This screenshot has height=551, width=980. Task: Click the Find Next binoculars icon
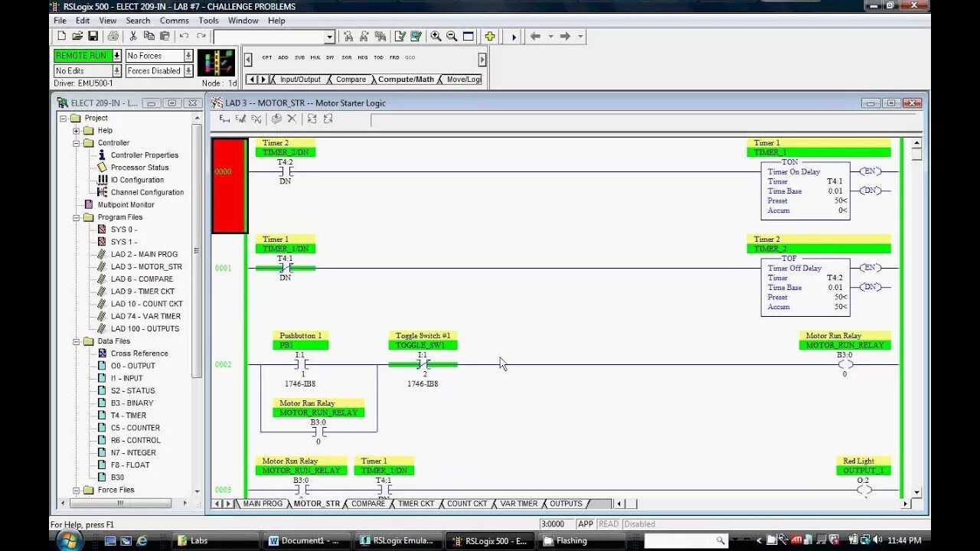[364, 36]
